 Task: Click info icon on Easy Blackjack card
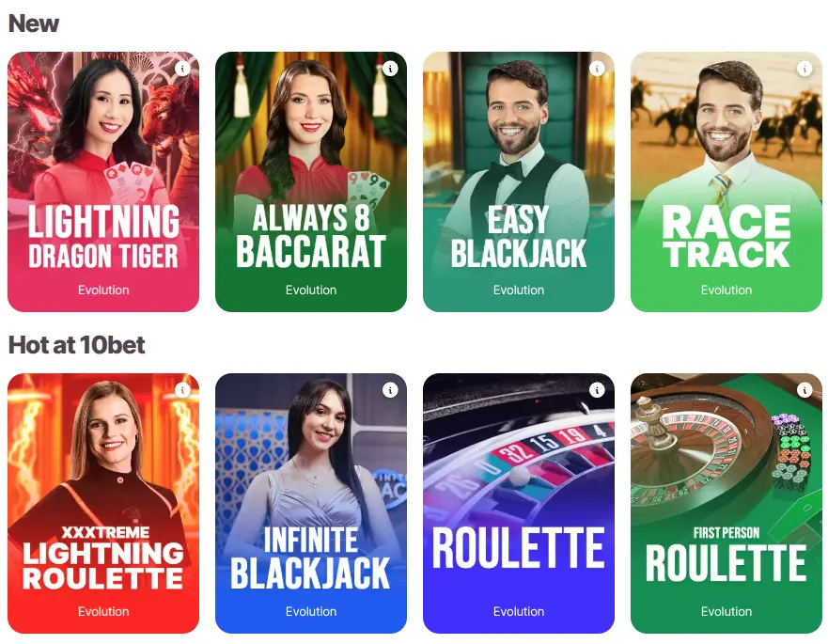597,69
